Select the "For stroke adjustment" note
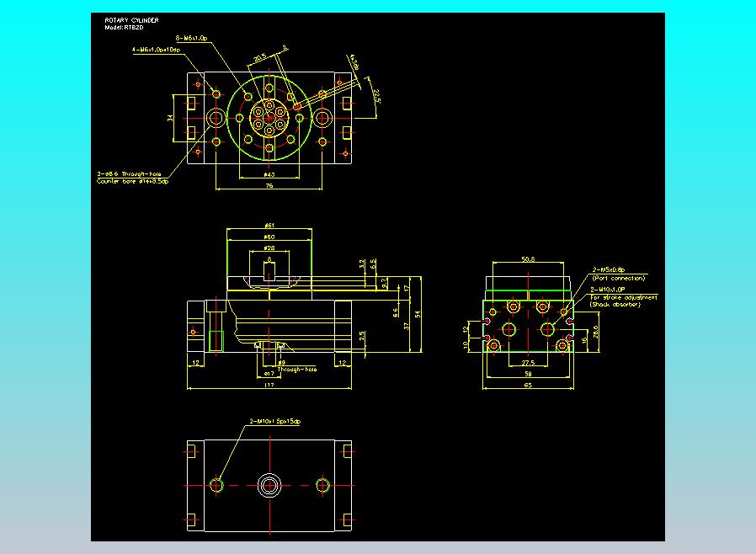 click(x=624, y=297)
